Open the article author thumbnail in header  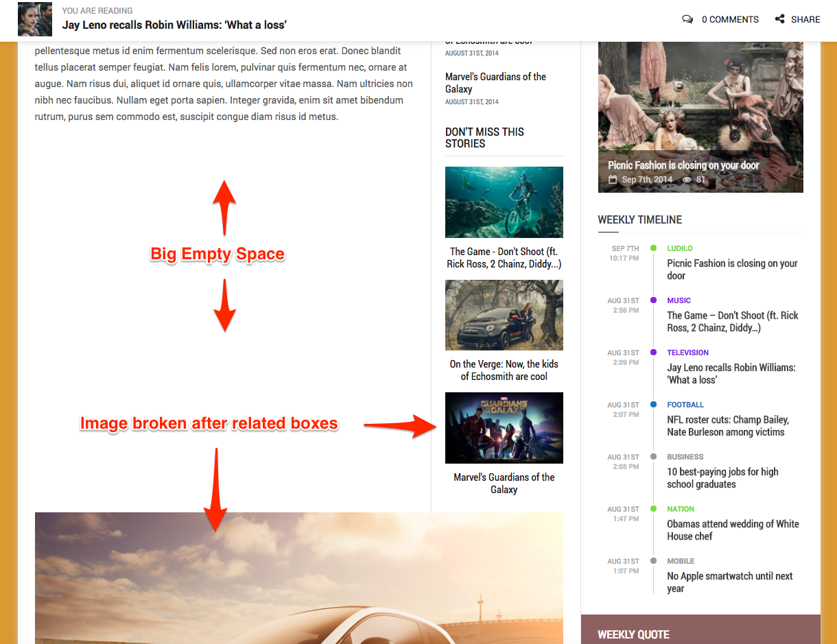coord(35,19)
